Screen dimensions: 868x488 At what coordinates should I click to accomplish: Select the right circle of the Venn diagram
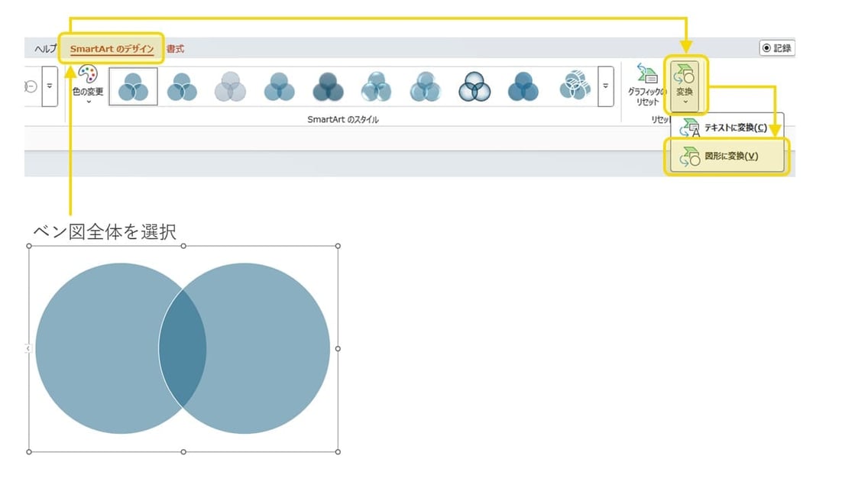[268, 348]
